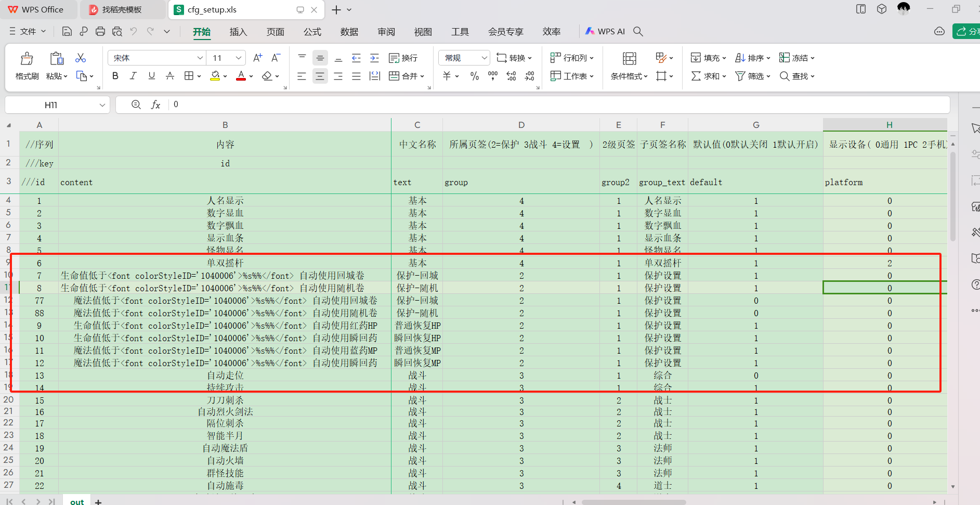Expand the Name Box dropdown for H11
Viewport: 980px width, 505px height.
click(102, 105)
